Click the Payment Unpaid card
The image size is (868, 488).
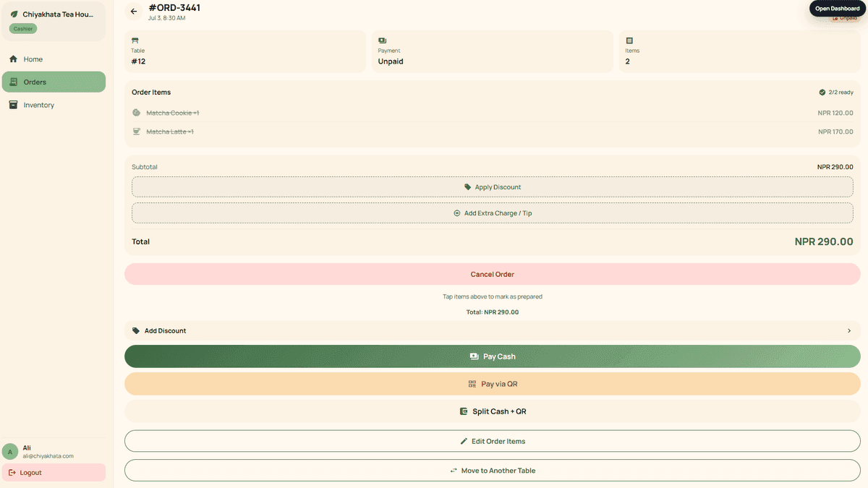(493, 51)
